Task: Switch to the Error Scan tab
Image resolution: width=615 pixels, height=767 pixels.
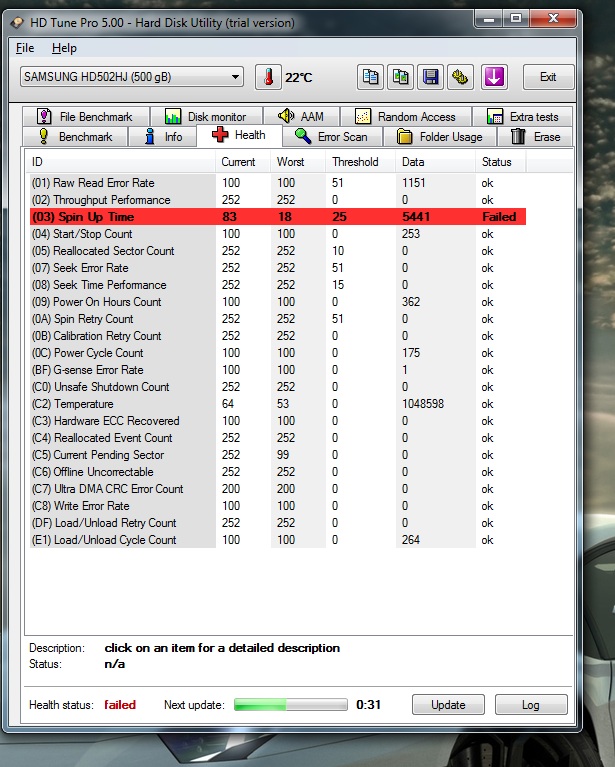Action: click(332, 136)
